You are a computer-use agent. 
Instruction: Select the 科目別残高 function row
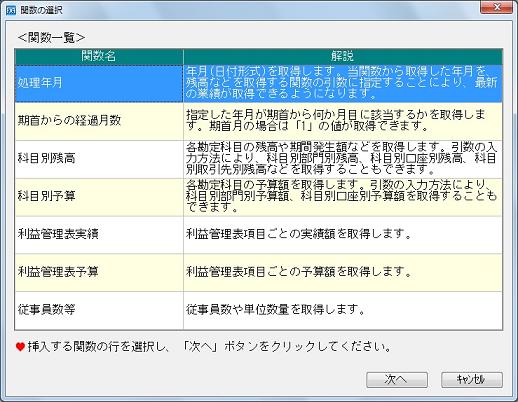click(259, 159)
